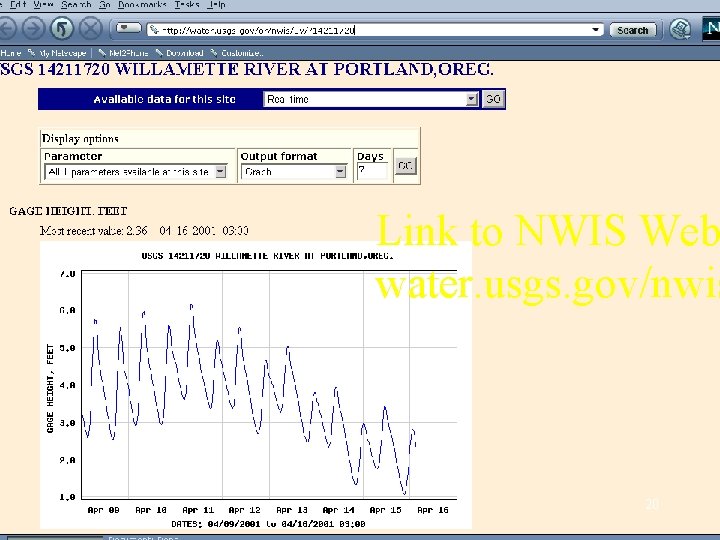Click the Stop loading button
Screen dimensions: 720x540
91,28
